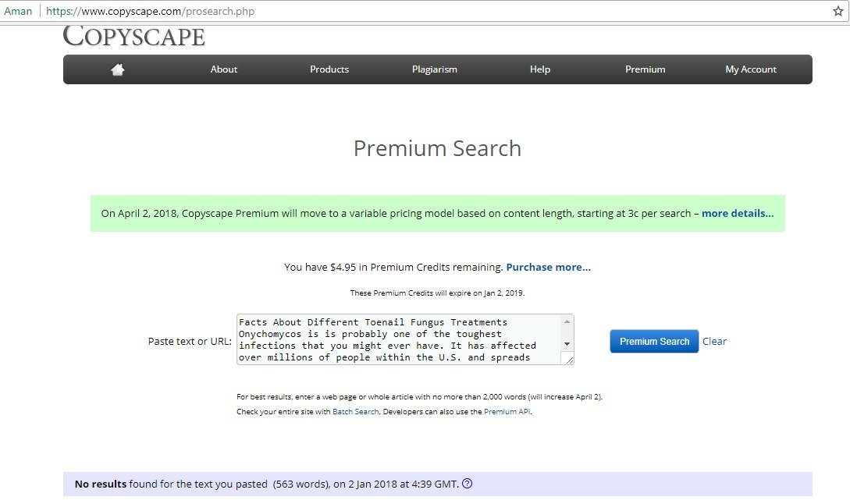Open the About menu
This screenshot has height=504, width=850.
tap(224, 69)
